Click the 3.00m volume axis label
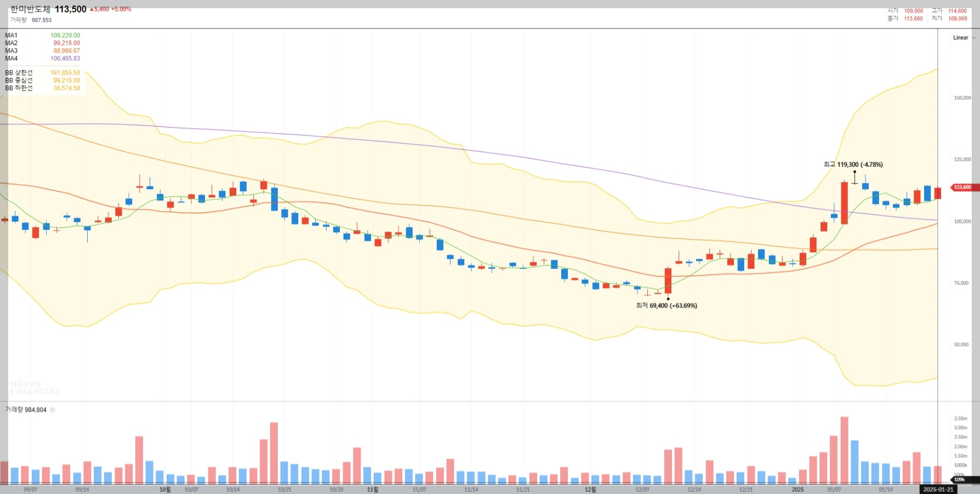980x494 pixels. point(960,428)
